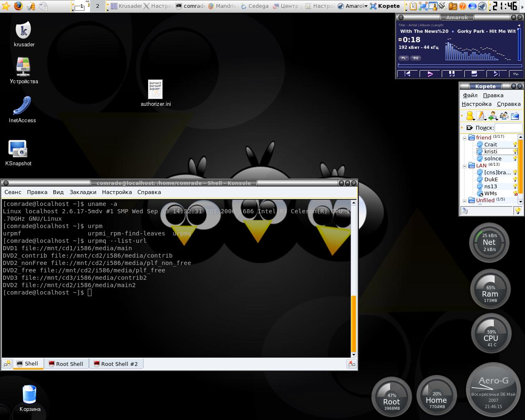Open the Файл menu in Kopete
525x420 pixels.
click(470, 95)
